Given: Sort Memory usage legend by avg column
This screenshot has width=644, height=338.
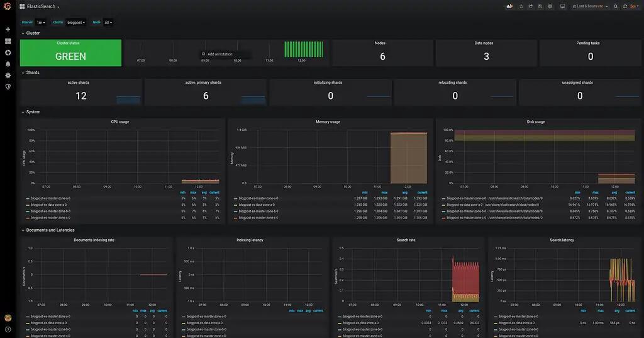Looking at the screenshot, I should tap(404, 193).
